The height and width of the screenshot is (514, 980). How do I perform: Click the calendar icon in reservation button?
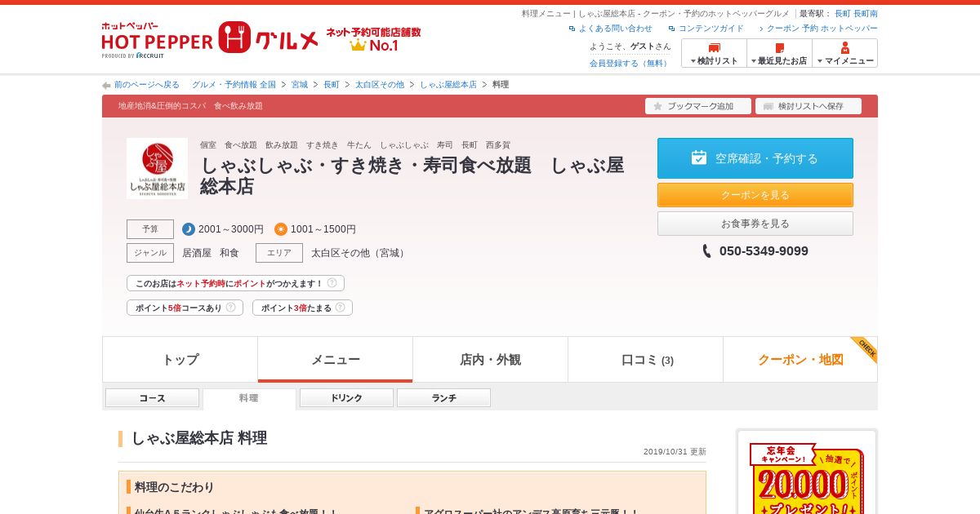[699, 157]
